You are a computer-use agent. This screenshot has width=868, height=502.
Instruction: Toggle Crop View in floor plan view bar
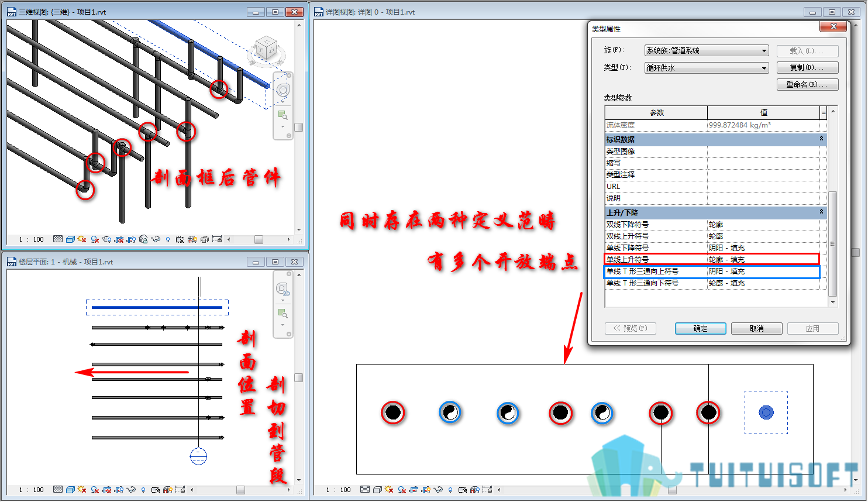click(106, 490)
